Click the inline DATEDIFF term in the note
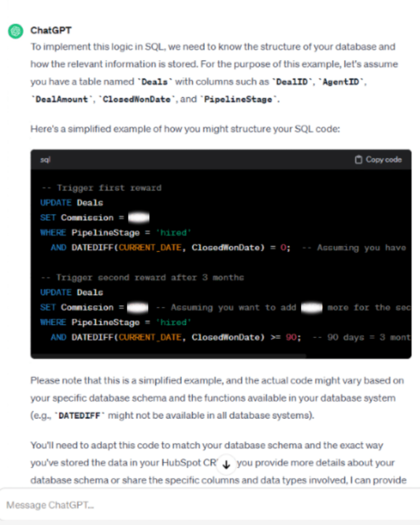 pos(80,416)
